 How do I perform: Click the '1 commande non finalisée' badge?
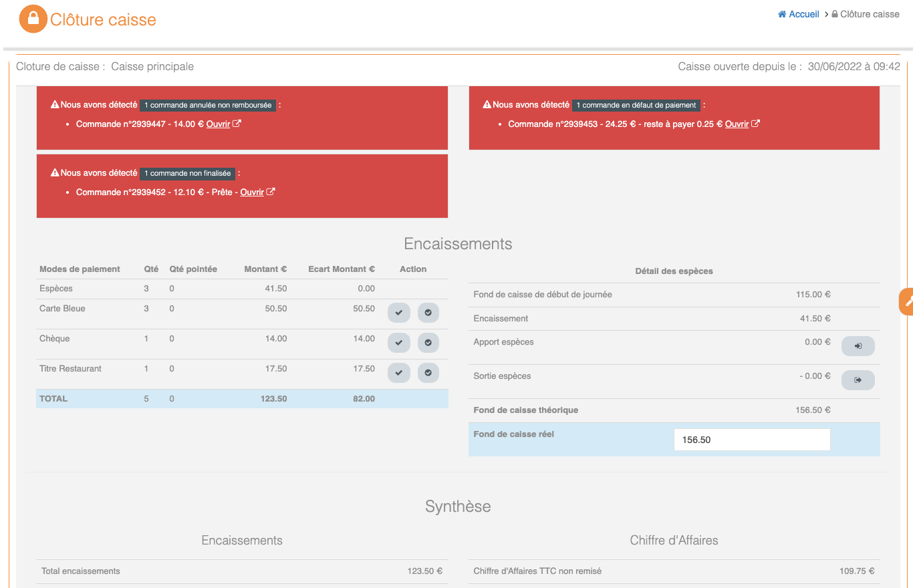click(187, 174)
